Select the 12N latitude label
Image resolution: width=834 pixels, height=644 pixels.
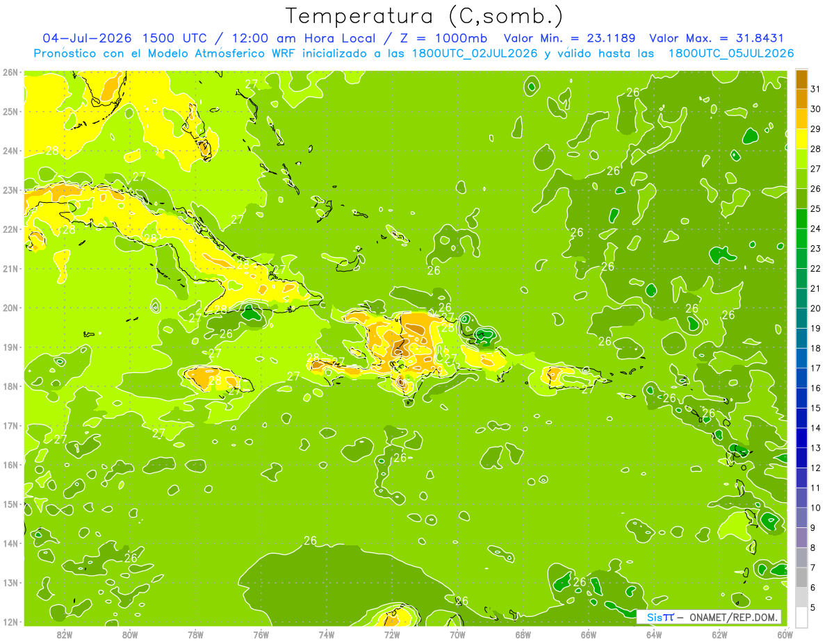10,622
